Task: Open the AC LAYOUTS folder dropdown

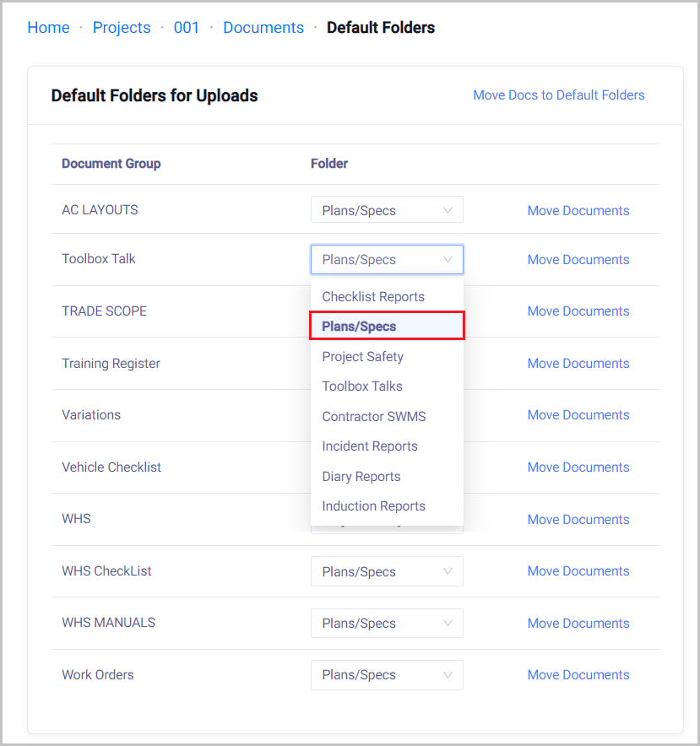Action: point(387,210)
